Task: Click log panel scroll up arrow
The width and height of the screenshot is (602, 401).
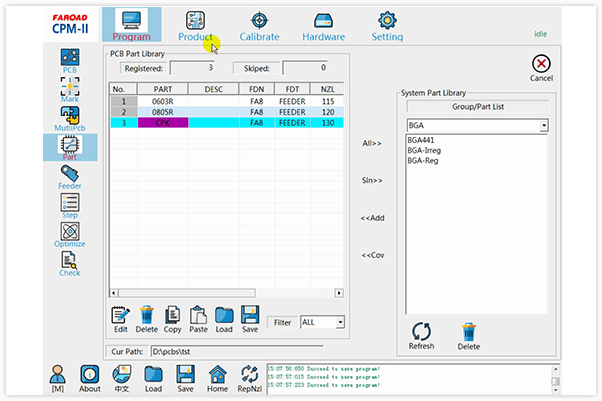Action: 555,369
